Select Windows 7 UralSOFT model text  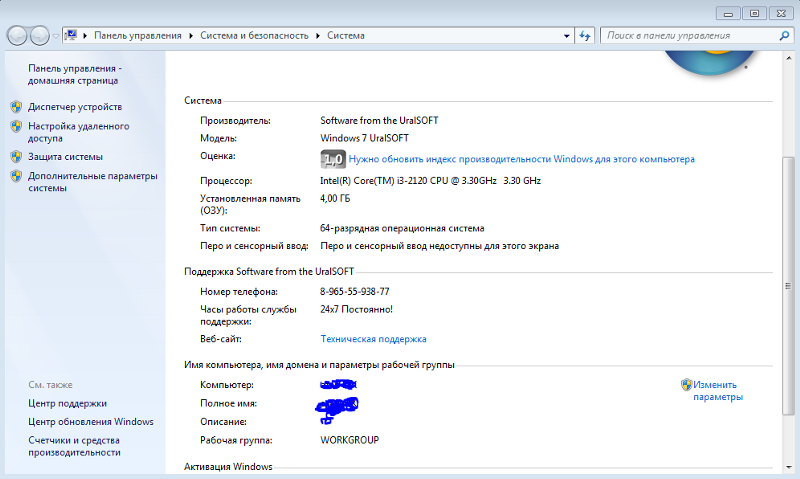click(x=364, y=138)
